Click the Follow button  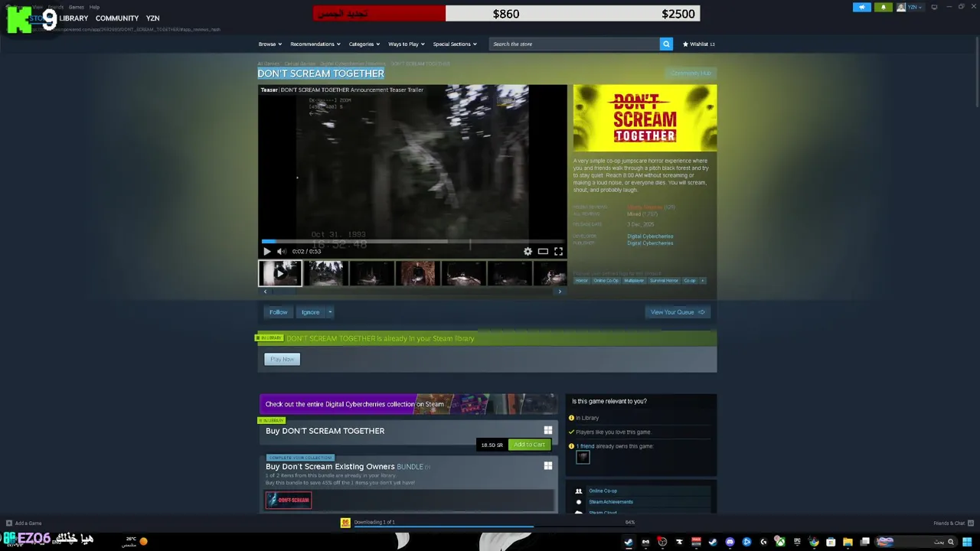pos(278,312)
